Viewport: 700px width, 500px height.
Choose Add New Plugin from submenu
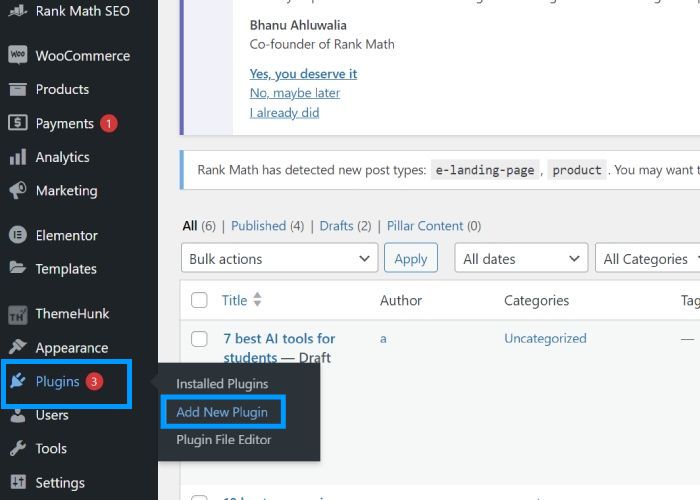coord(222,412)
